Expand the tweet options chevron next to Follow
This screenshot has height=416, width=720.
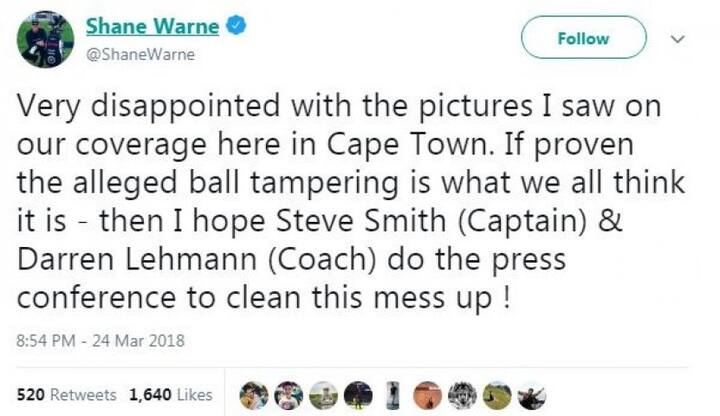pos(677,39)
